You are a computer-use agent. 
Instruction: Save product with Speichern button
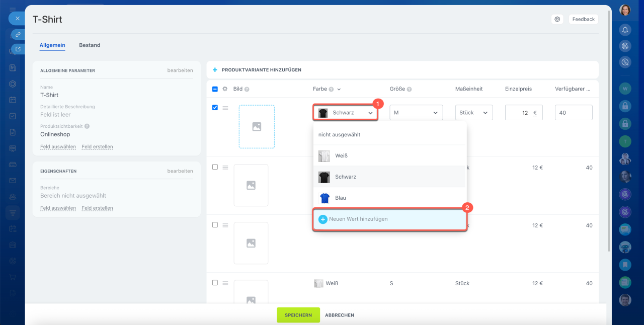(298, 315)
